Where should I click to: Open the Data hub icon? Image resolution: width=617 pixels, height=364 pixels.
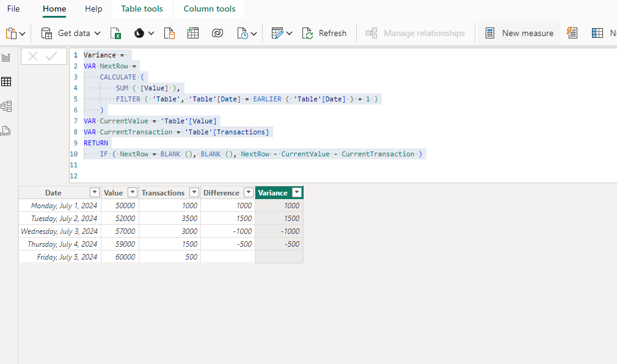(139, 34)
